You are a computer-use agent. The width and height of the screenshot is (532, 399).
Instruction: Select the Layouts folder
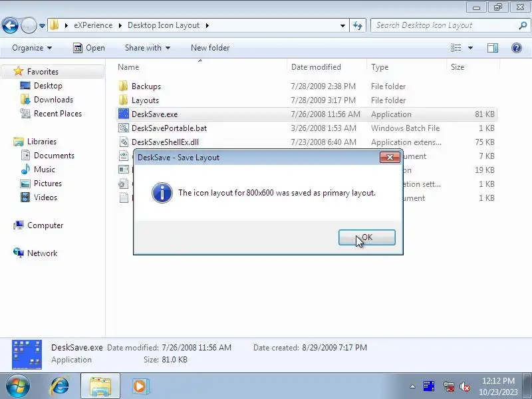click(145, 100)
